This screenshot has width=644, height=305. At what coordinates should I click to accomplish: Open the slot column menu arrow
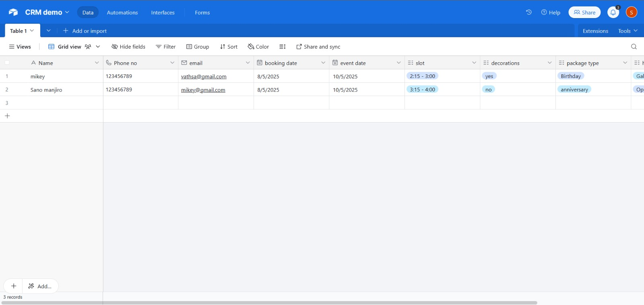[474, 63]
